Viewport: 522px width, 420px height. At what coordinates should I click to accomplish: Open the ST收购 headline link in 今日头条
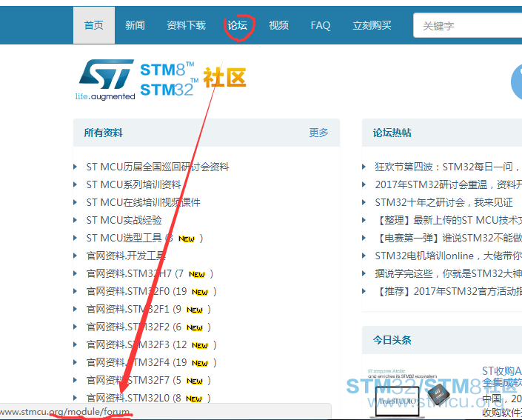tap(502, 376)
